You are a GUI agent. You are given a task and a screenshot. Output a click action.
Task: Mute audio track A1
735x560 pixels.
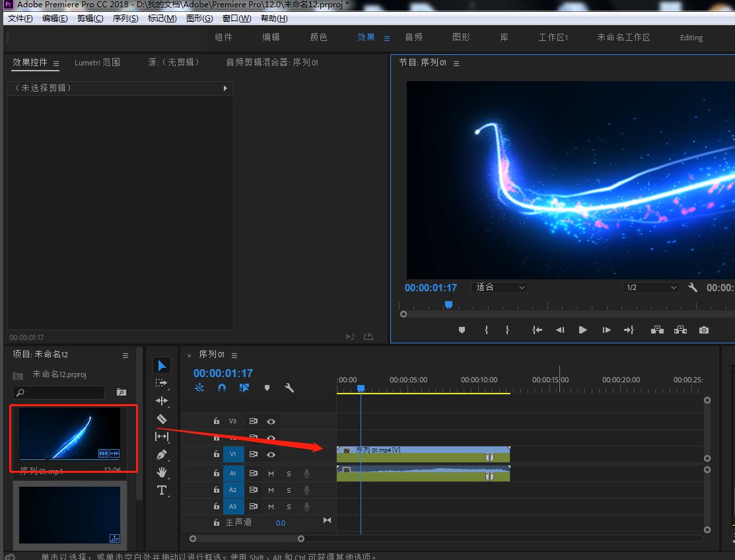[x=271, y=473]
